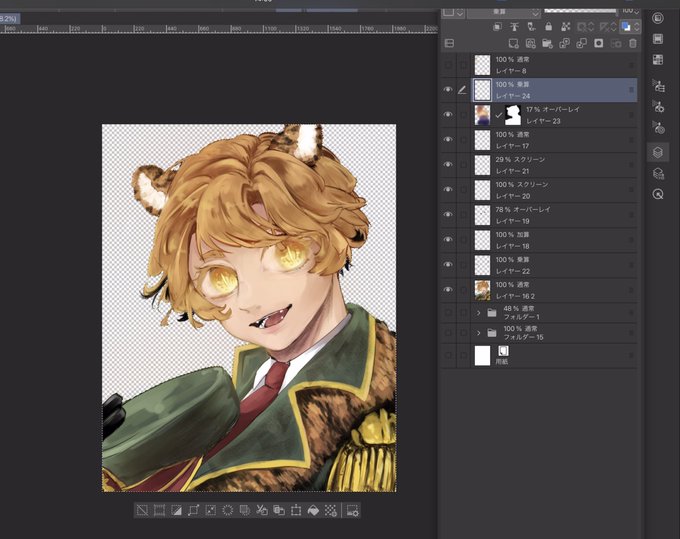Open the Layer palette stacked-layers dock icon
This screenshot has height=539, width=680.
tap(658, 152)
